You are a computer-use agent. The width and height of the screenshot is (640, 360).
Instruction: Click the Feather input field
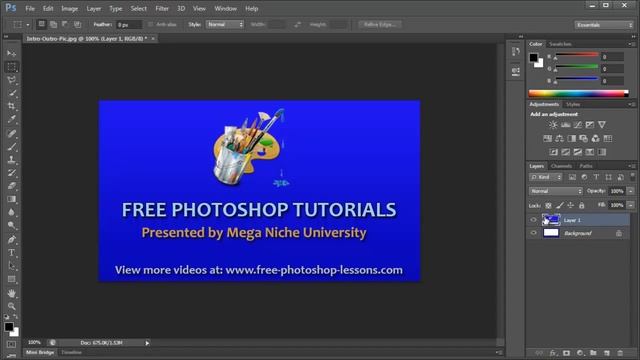129,25
